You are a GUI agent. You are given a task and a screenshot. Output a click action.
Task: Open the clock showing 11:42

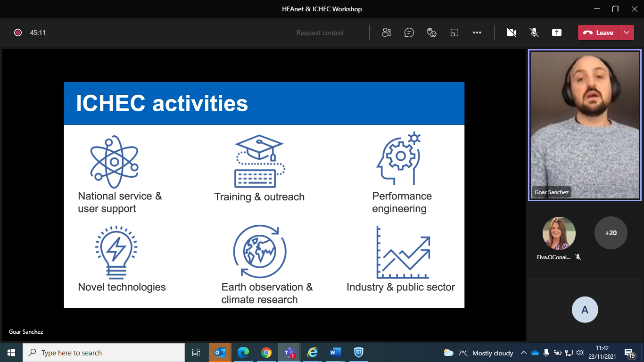click(x=602, y=353)
